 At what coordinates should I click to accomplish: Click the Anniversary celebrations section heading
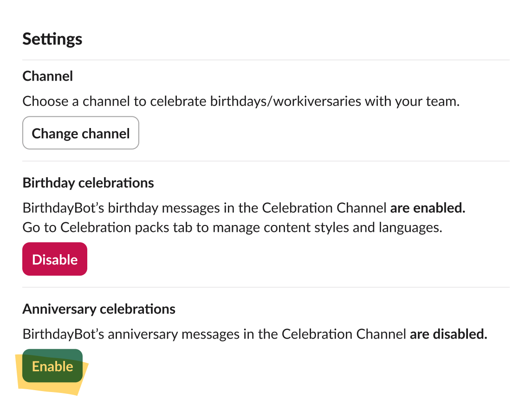[99, 309]
